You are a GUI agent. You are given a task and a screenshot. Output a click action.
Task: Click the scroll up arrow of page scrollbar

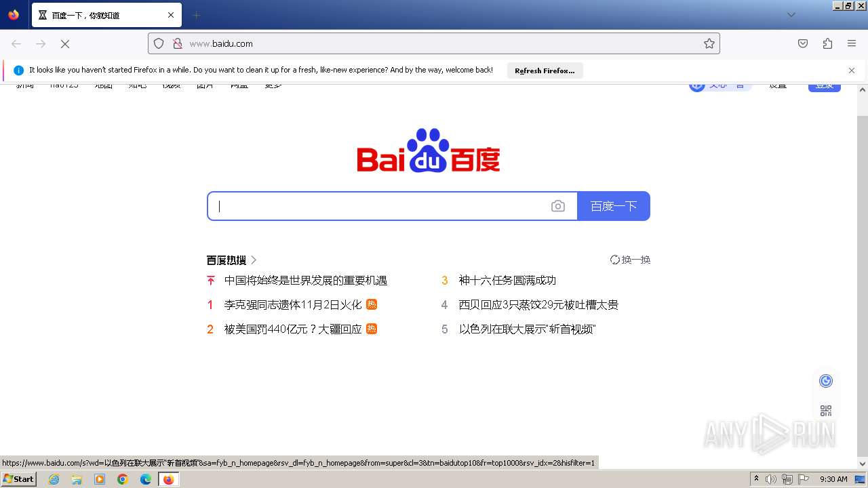click(863, 89)
